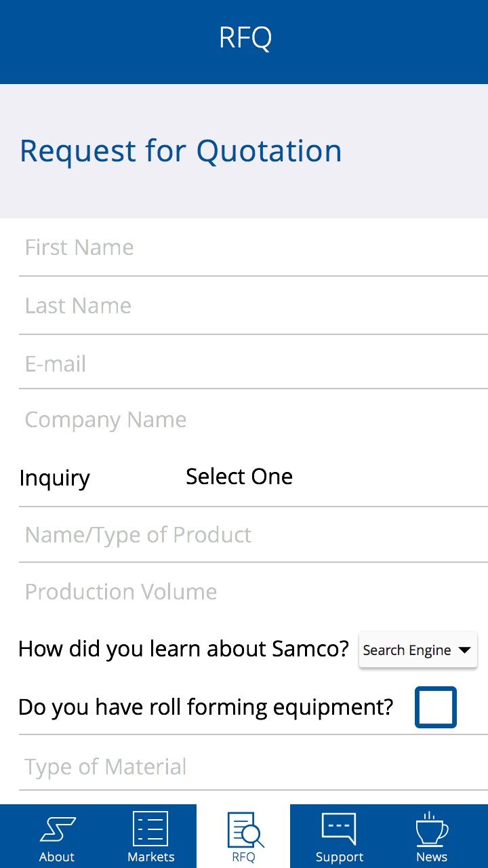Expand the Inquiry Select One picker
The width and height of the screenshot is (488, 868).
[239, 477]
